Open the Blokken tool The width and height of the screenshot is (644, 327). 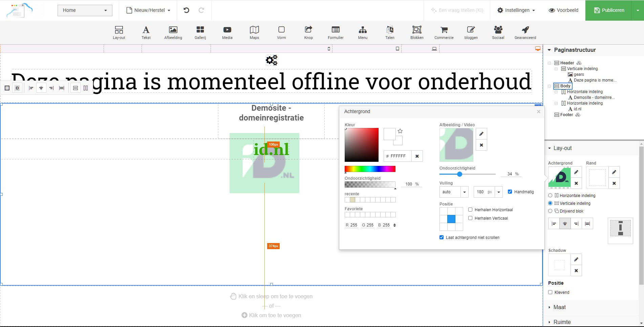(417, 32)
